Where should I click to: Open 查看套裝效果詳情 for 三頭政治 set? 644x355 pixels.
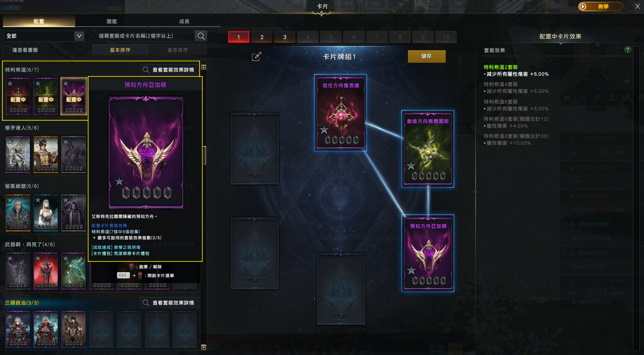(169, 303)
